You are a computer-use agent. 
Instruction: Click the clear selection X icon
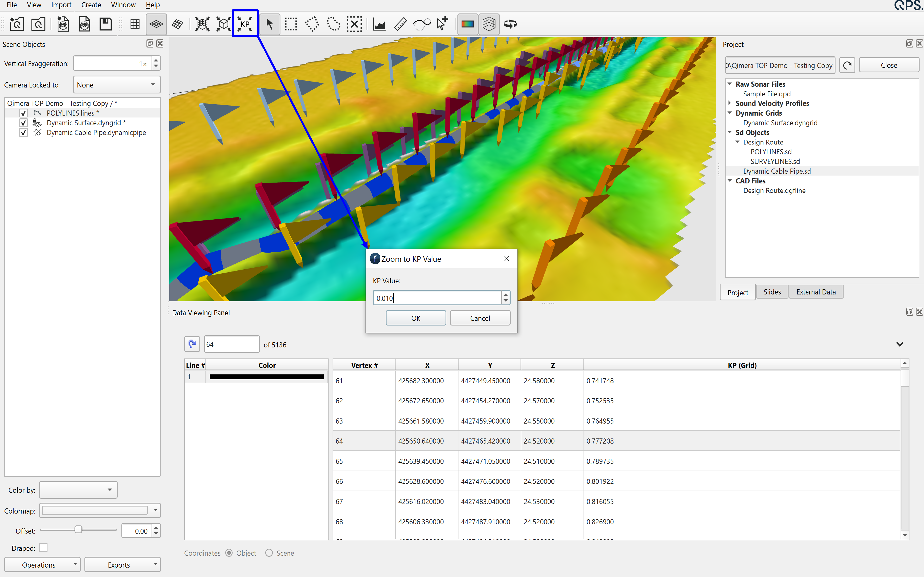click(x=355, y=24)
